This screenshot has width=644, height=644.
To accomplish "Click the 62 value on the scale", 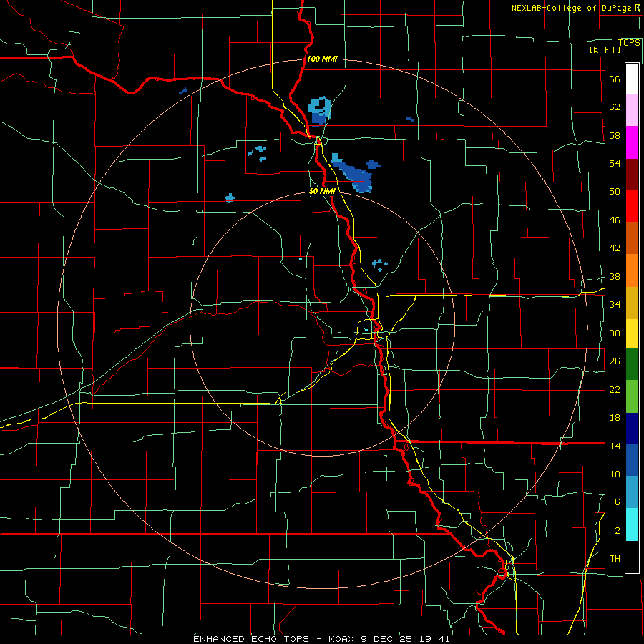I will point(615,107).
